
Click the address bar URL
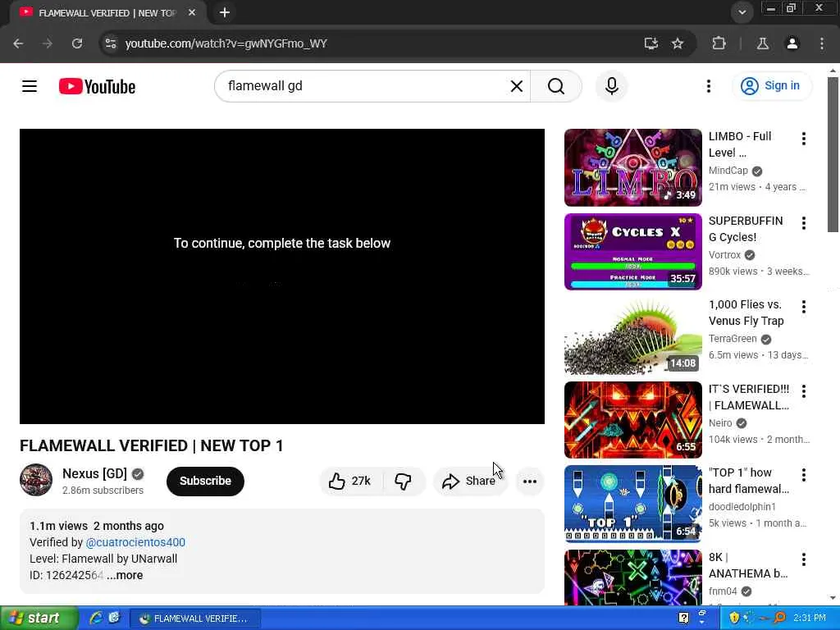[226, 43]
